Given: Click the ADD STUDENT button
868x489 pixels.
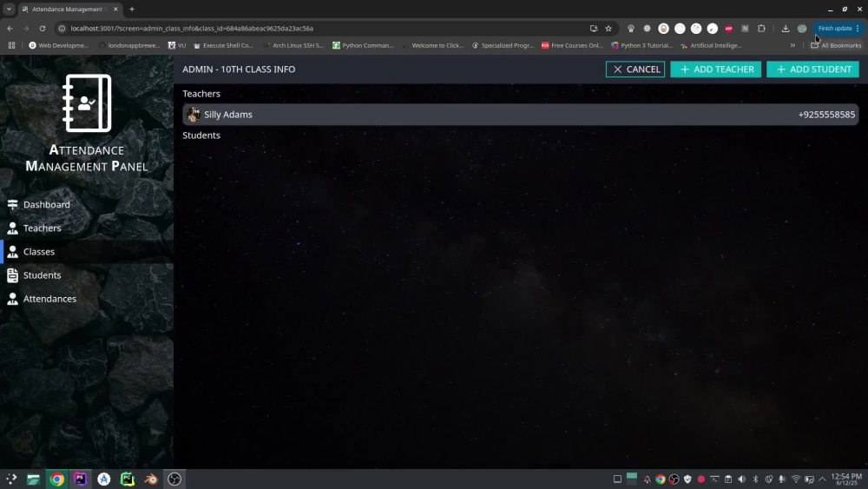Looking at the screenshot, I should 812,69.
